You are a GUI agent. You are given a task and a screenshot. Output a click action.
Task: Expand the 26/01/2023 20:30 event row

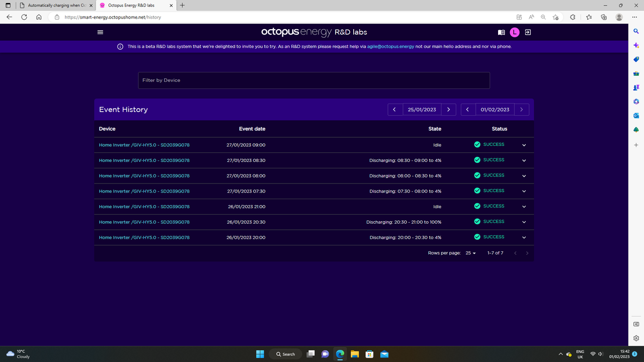[524, 222]
